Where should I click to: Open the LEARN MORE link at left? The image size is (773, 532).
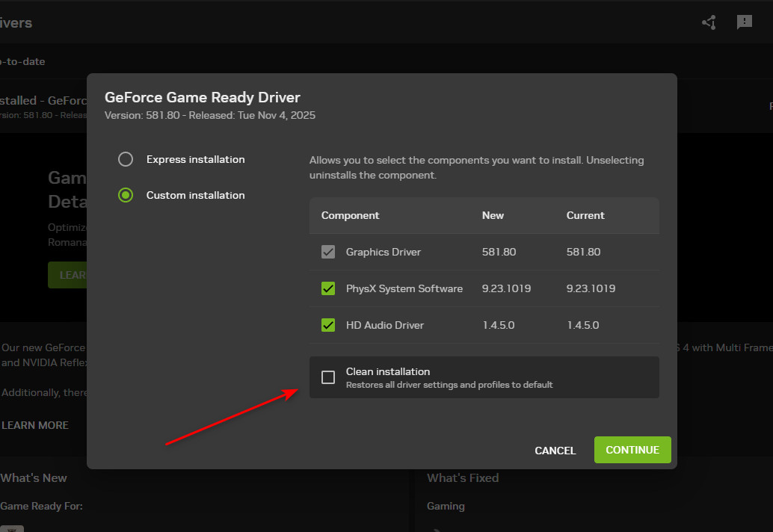35,425
